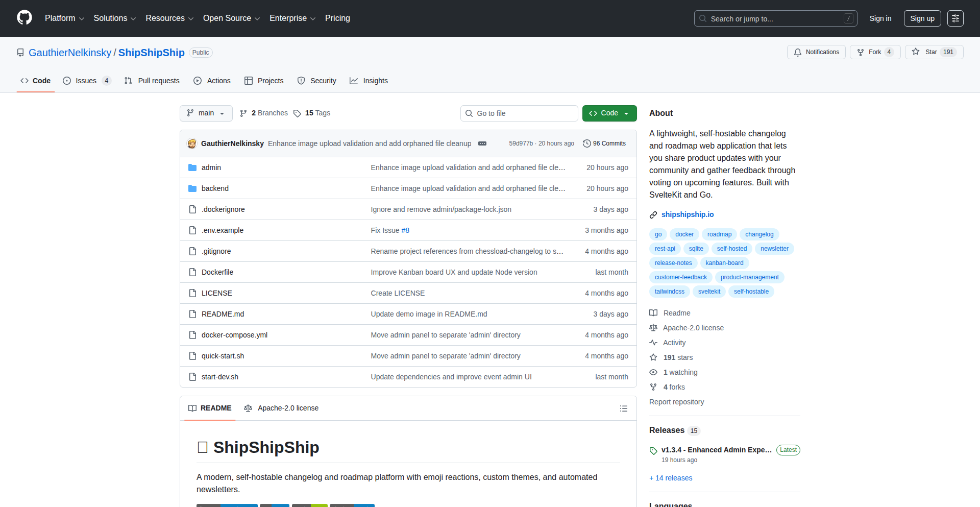Open the 96 Commits history
Viewport: 980px width, 507px height.
(x=604, y=143)
